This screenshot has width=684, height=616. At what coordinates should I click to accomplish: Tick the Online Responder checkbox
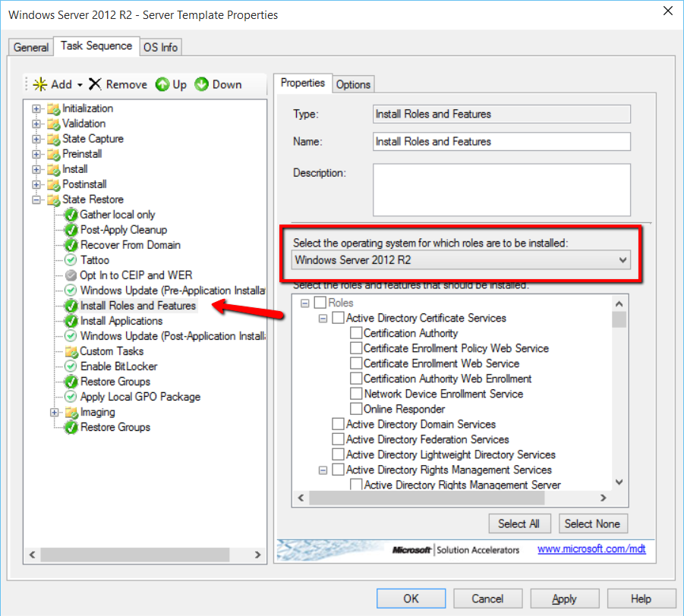click(x=356, y=409)
